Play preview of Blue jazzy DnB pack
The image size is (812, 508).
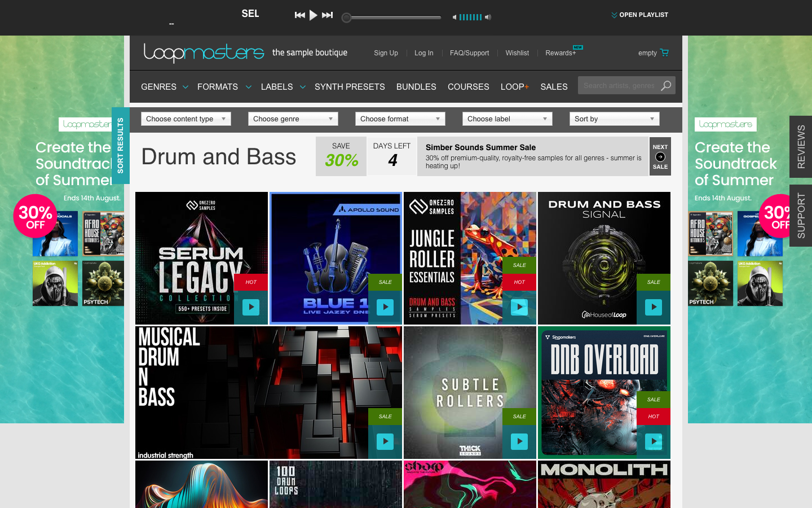[x=385, y=307]
